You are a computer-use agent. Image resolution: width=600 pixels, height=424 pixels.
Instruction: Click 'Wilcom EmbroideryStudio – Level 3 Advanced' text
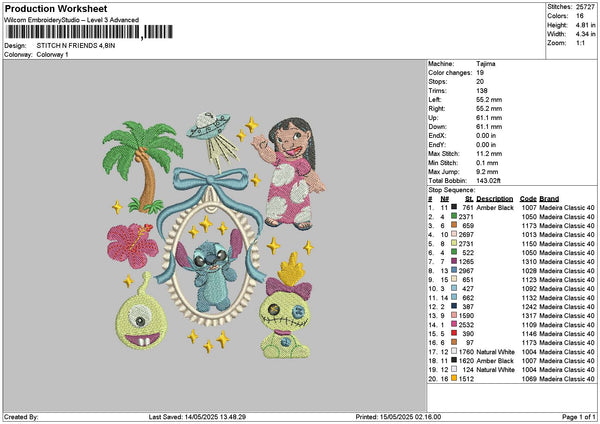pyautogui.click(x=72, y=20)
